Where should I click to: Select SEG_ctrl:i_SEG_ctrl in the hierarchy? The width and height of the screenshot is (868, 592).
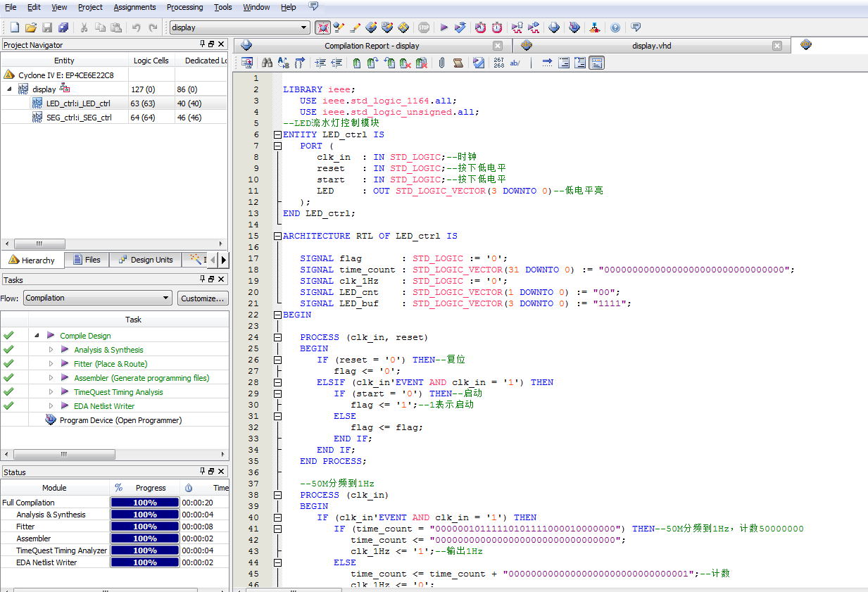tap(79, 118)
